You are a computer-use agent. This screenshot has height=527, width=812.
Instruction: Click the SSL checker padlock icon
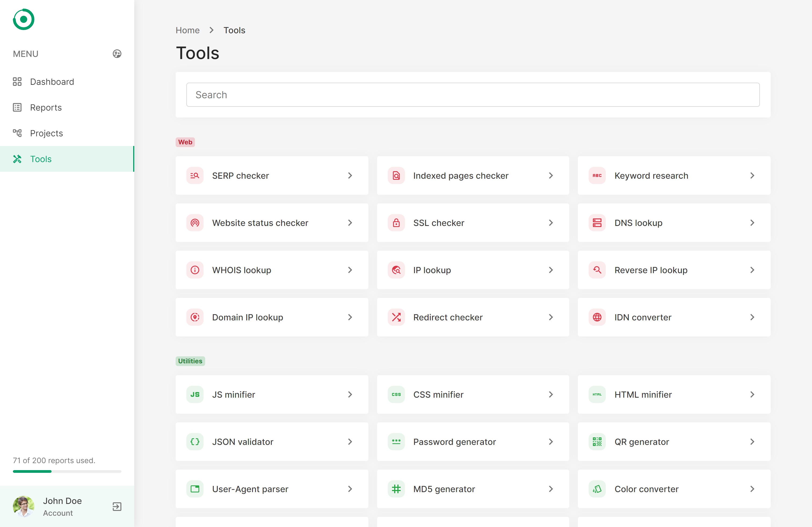tap(396, 223)
